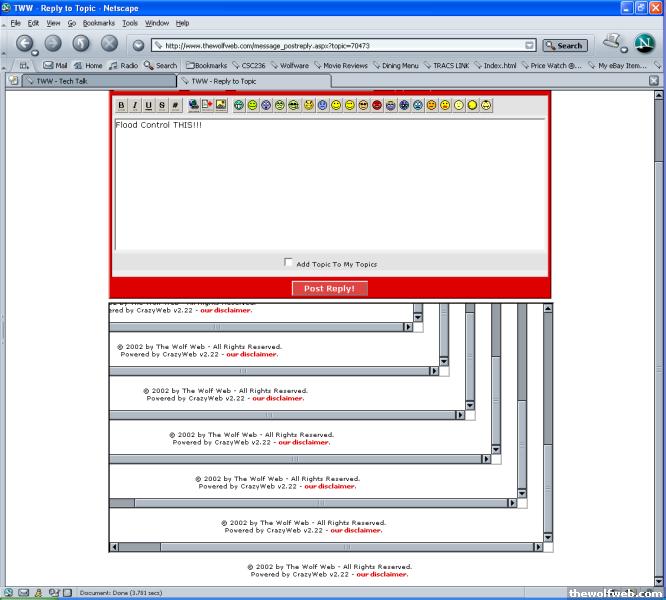Viewport: 666px width, 600px height.
Task: Open the bottom our disclaimer link
Action: [x=382, y=574]
